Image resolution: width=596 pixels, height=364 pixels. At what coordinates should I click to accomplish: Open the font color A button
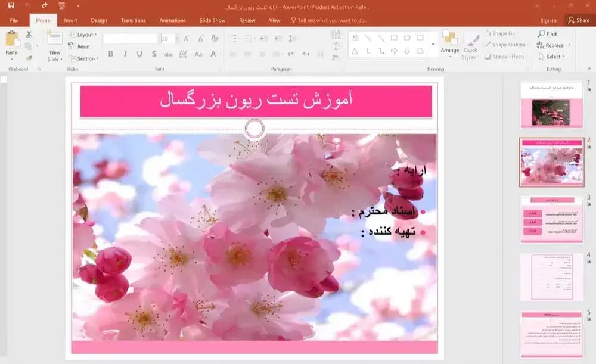click(x=213, y=54)
